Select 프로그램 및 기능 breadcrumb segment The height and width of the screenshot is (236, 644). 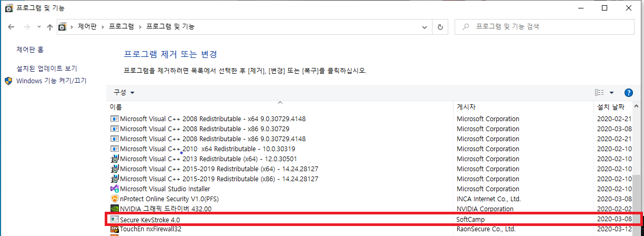tap(170, 26)
